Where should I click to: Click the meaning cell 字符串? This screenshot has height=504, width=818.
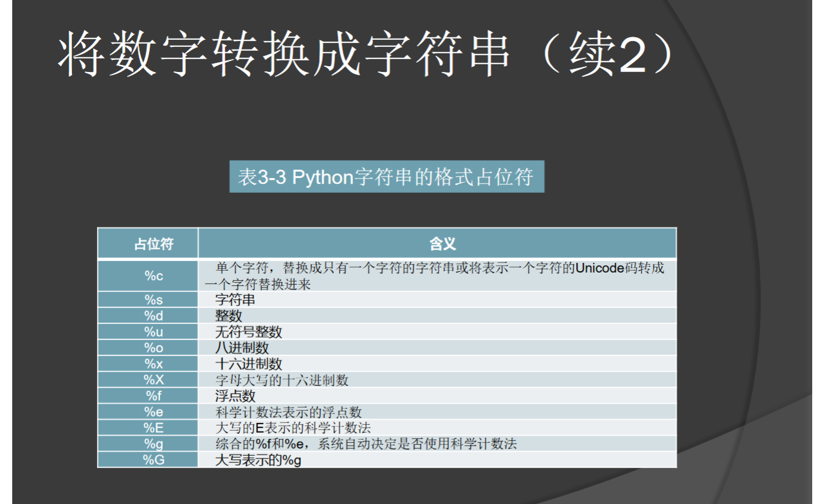[437, 300]
